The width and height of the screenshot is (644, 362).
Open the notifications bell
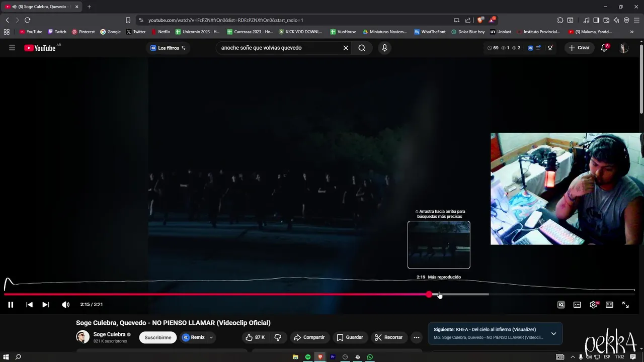point(604,48)
